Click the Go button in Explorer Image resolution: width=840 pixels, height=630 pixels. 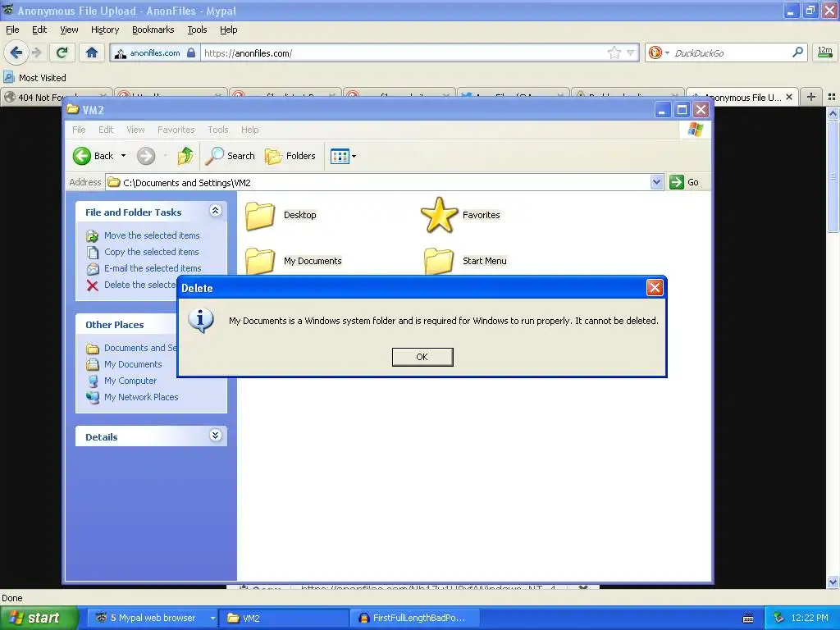point(685,182)
